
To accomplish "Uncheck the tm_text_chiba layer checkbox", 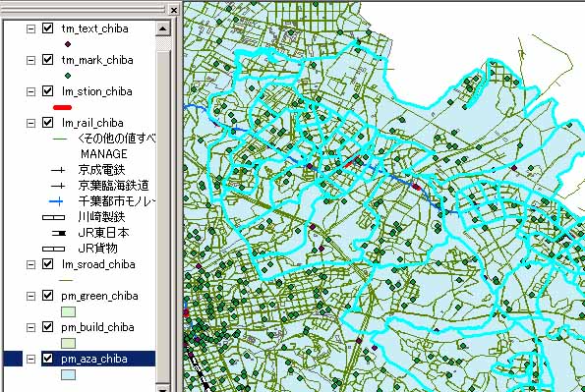I will click(x=47, y=28).
